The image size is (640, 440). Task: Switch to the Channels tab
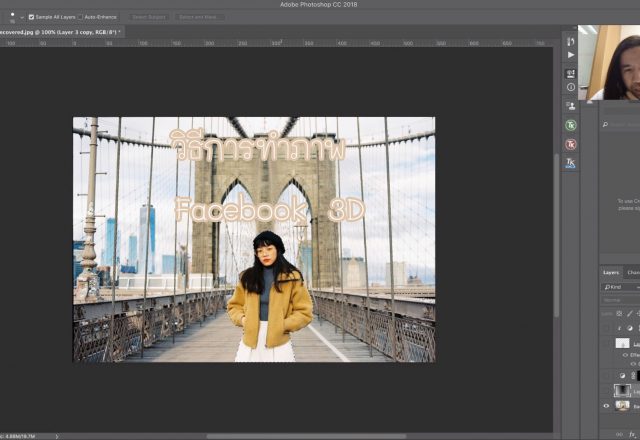(633, 272)
